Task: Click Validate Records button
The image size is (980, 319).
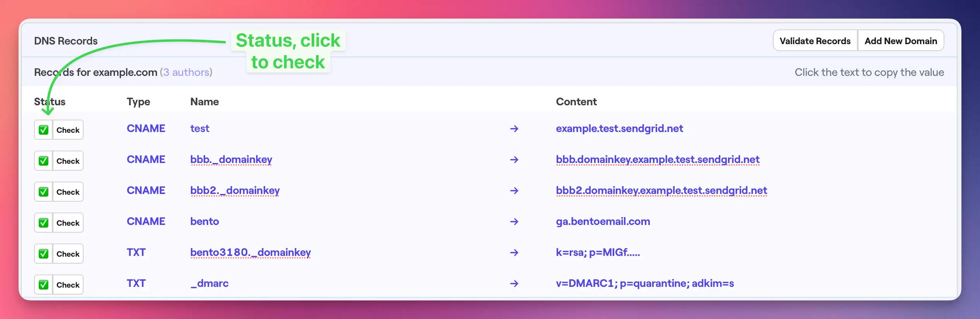Action: pyautogui.click(x=815, y=41)
